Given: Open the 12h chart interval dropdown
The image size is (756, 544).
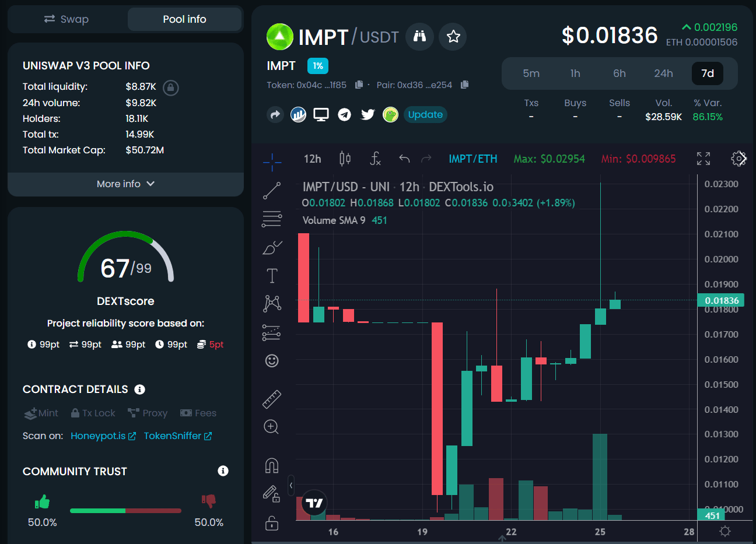Looking at the screenshot, I should click(313, 159).
